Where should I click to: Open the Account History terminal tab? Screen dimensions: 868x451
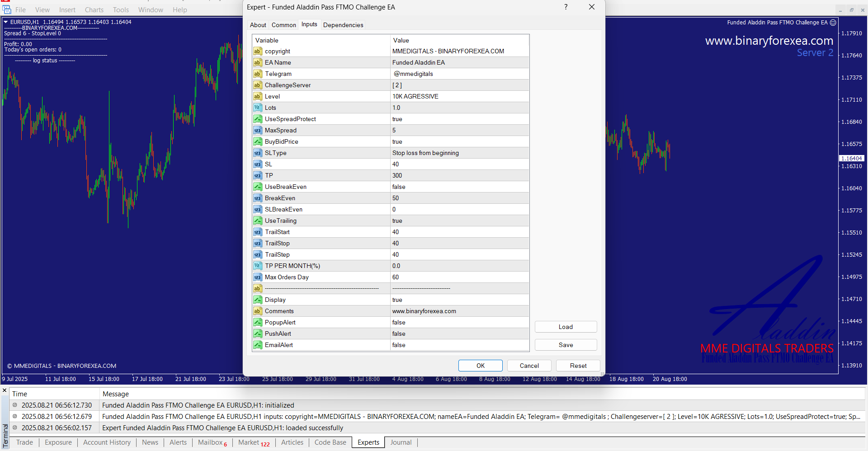[x=107, y=442]
